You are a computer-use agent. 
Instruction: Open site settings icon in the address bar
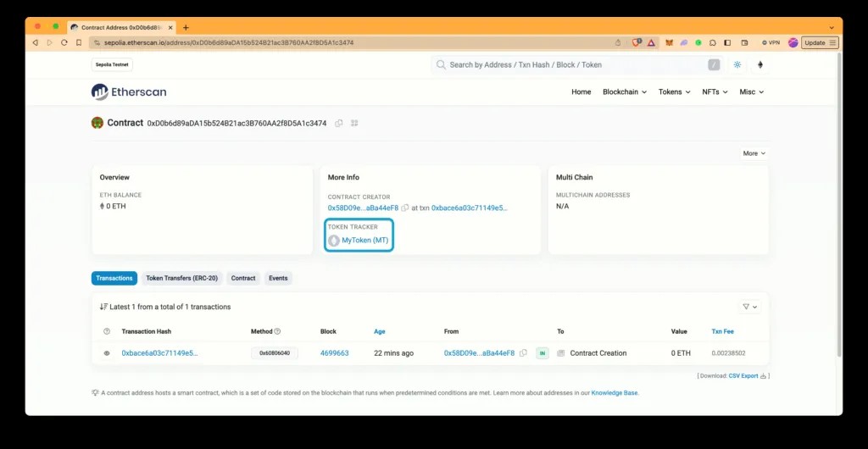[x=97, y=42]
